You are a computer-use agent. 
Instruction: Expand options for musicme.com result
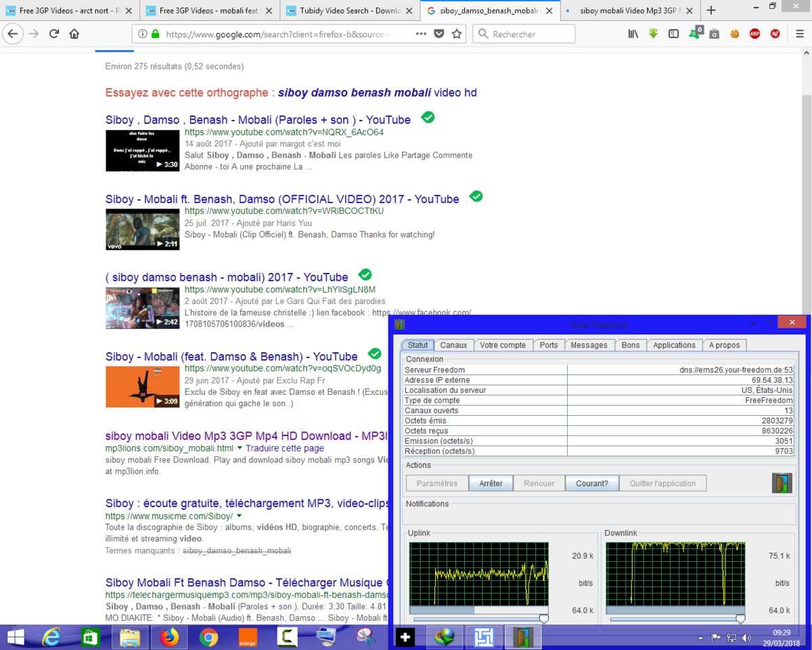[x=239, y=516]
